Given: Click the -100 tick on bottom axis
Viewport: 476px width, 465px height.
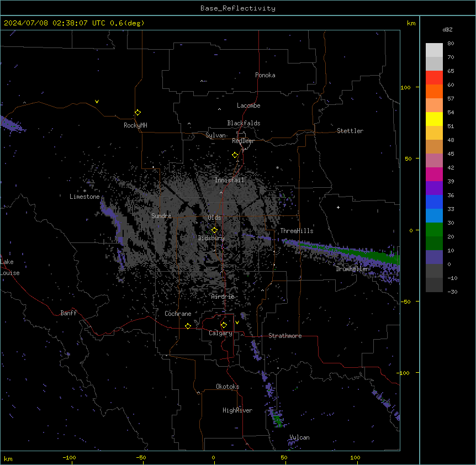Looking at the screenshot, I should (69, 457).
